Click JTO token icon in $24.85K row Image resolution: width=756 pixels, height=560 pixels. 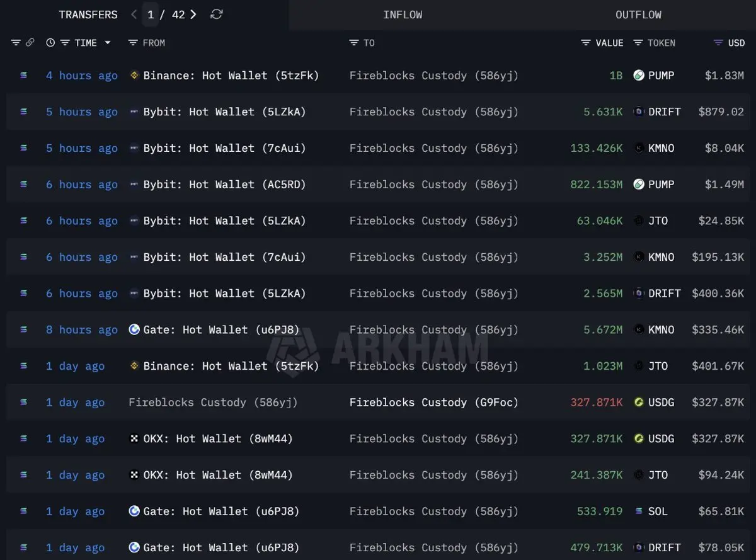tap(639, 221)
